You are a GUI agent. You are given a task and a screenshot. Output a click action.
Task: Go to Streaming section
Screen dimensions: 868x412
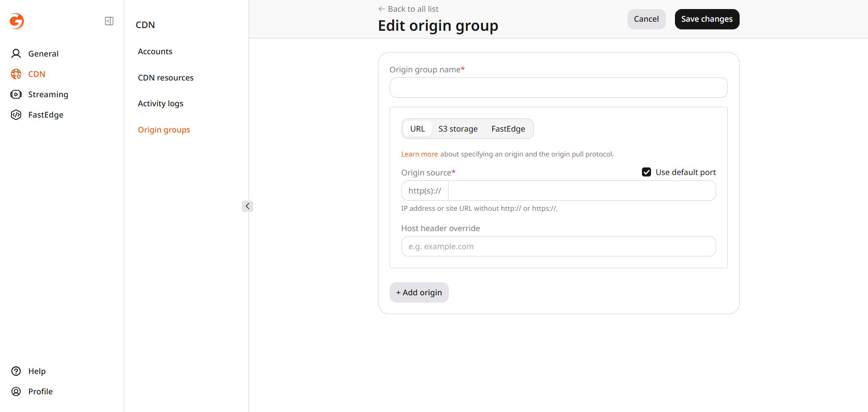pyautogui.click(x=48, y=95)
